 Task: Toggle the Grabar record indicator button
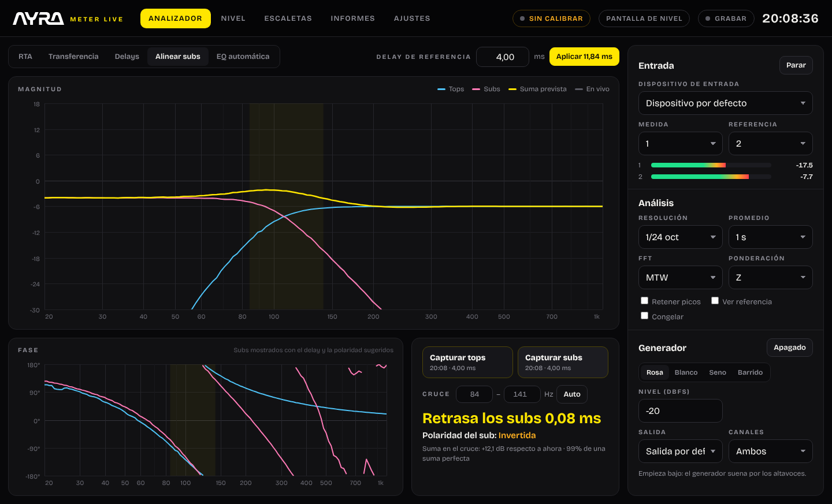coord(726,18)
